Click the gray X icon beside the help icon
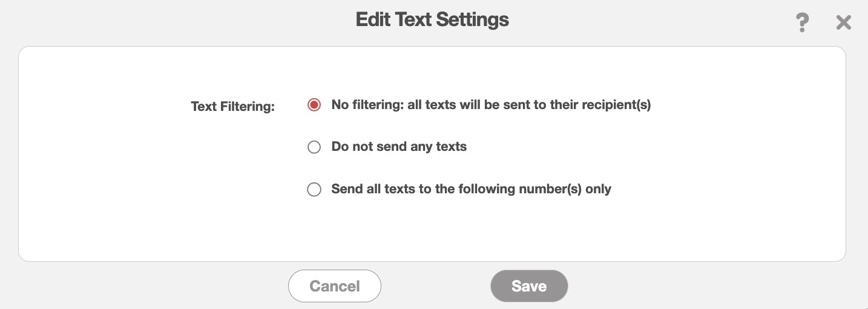 coord(843,23)
